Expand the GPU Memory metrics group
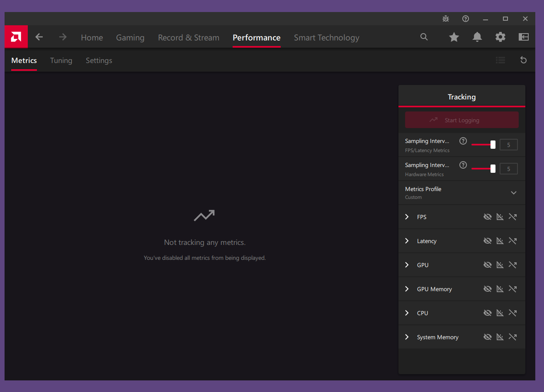 point(407,289)
